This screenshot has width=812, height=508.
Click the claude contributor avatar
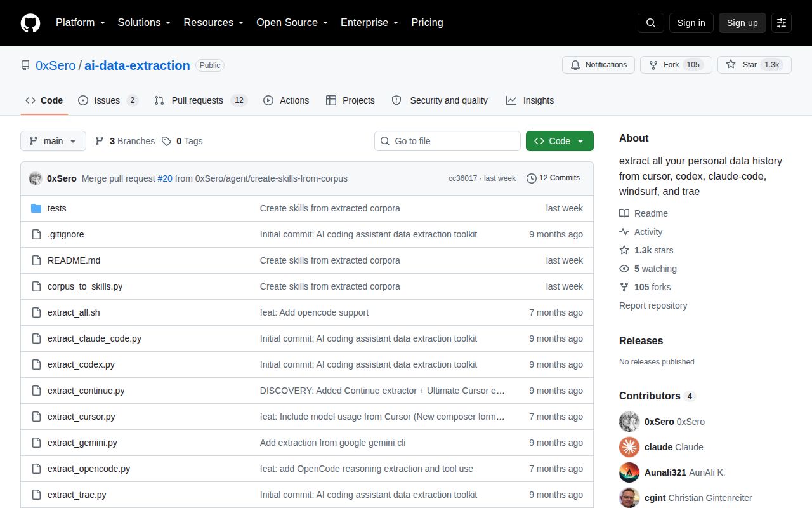pos(629,447)
